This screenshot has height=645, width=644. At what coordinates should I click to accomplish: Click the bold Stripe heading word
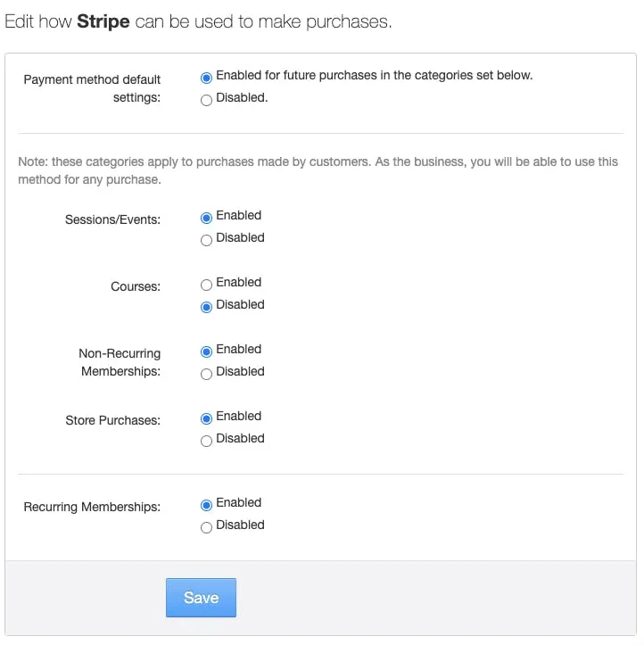103,21
